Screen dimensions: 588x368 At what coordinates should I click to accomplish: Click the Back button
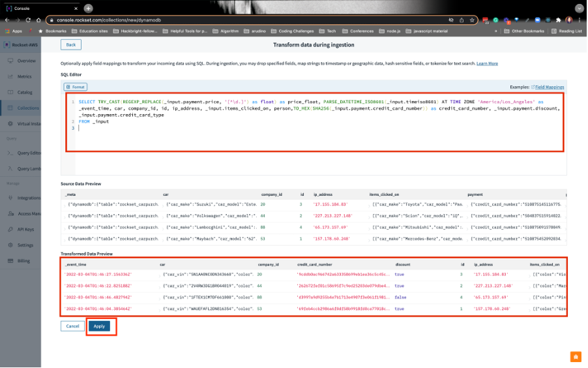71,44
